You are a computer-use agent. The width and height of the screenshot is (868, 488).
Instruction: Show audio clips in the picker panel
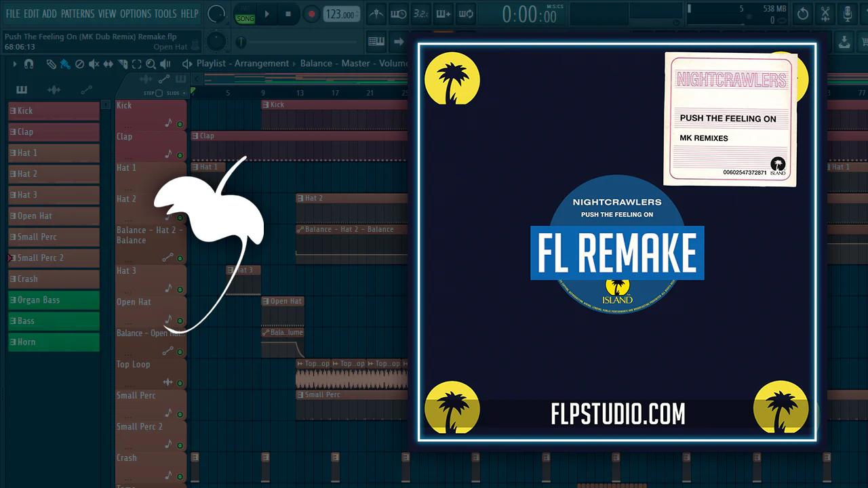click(54, 89)
